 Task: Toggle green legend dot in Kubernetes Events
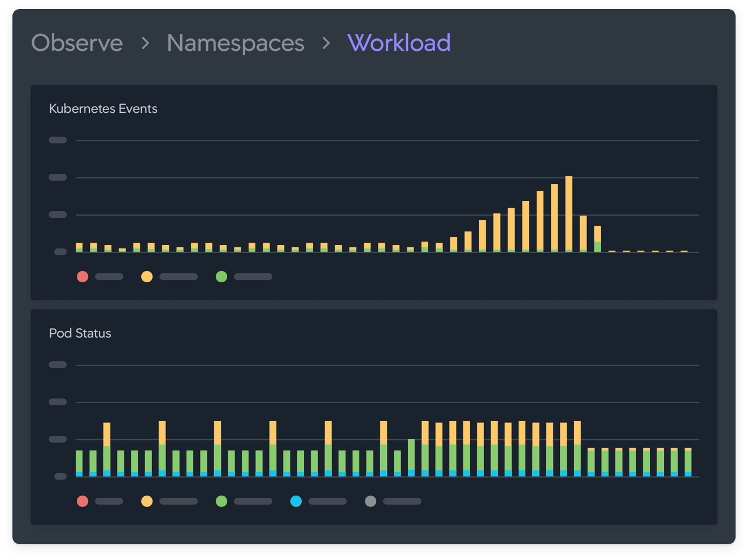[x=221, y=277]
